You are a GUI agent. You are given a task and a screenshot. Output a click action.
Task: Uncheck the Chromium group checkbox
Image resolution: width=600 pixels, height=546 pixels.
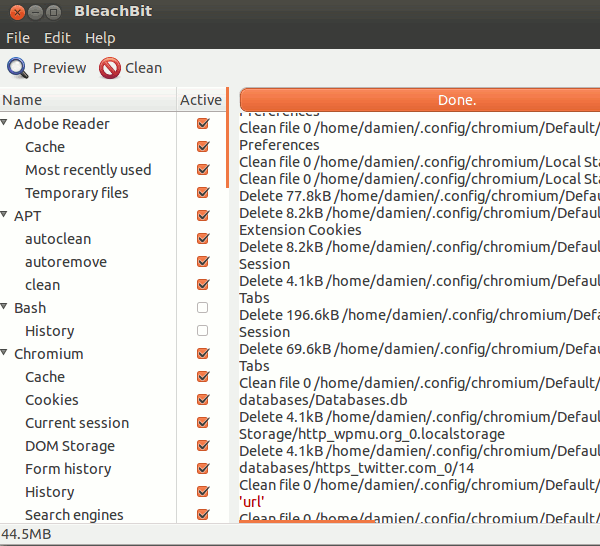point(203,354)
